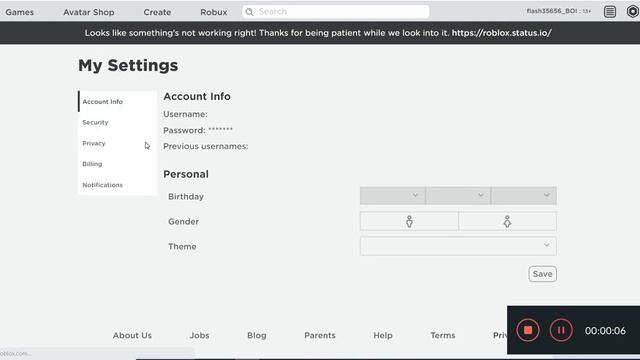The image size is (640, 360).
Task: Stop the screen recording
Action: [528, 330]
